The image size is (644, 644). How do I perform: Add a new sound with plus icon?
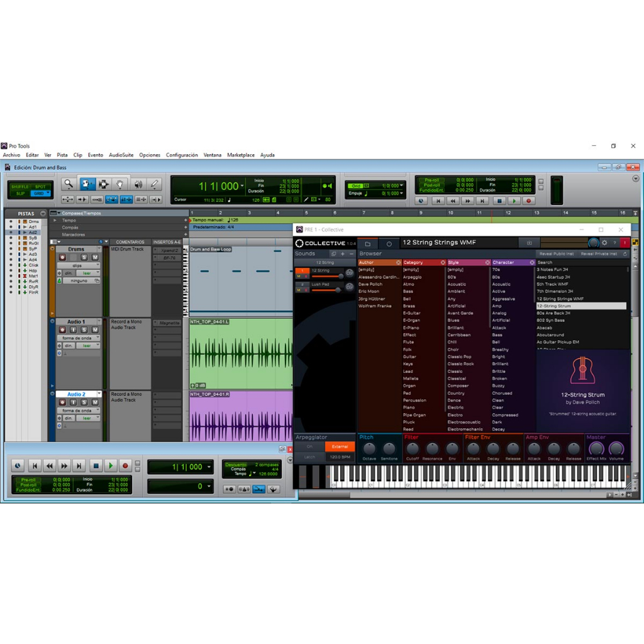tap(343, 254)
